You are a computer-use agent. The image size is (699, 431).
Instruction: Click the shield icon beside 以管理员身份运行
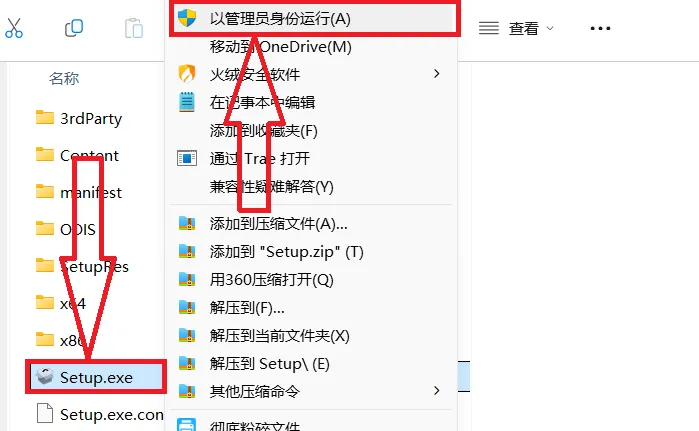click(x=187, y=18)
